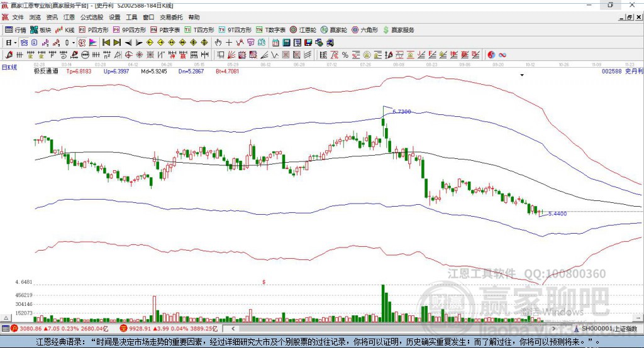
Task: Open the 六角形 hexagon tool
Action: pyautogui.click(x=365, y=30)
